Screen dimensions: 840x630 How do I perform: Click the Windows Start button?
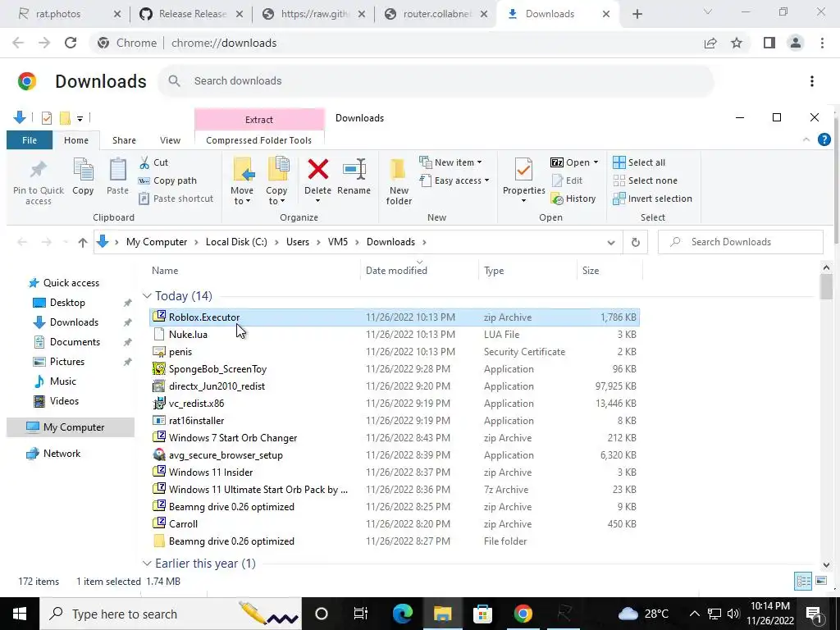[x=20, y=614]
